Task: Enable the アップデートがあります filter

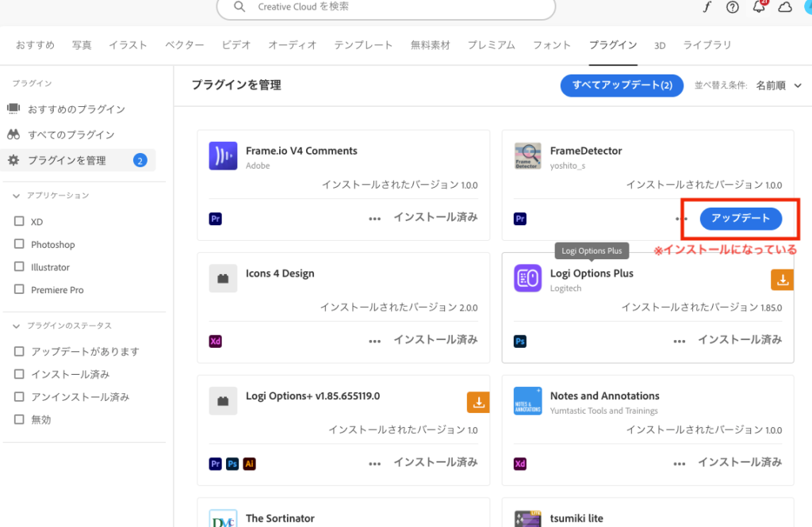Action: (19, 352)
